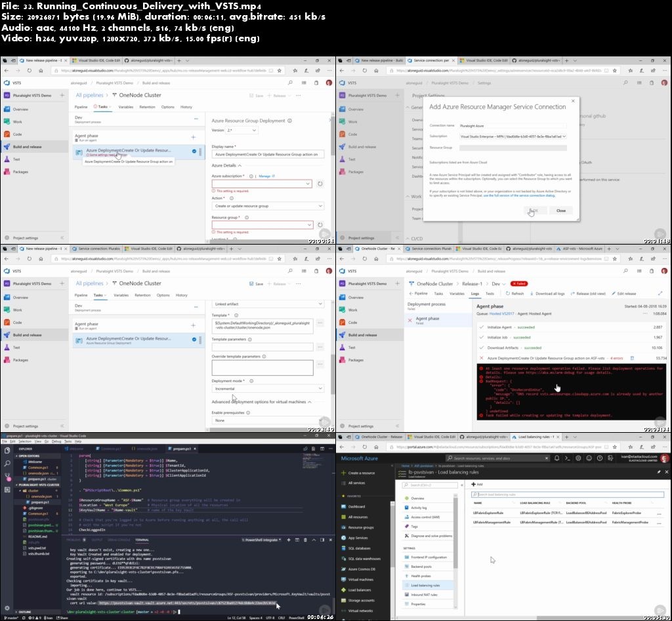Collapse Advanced deployment options for virtual machines

click(x=261, y=402)
